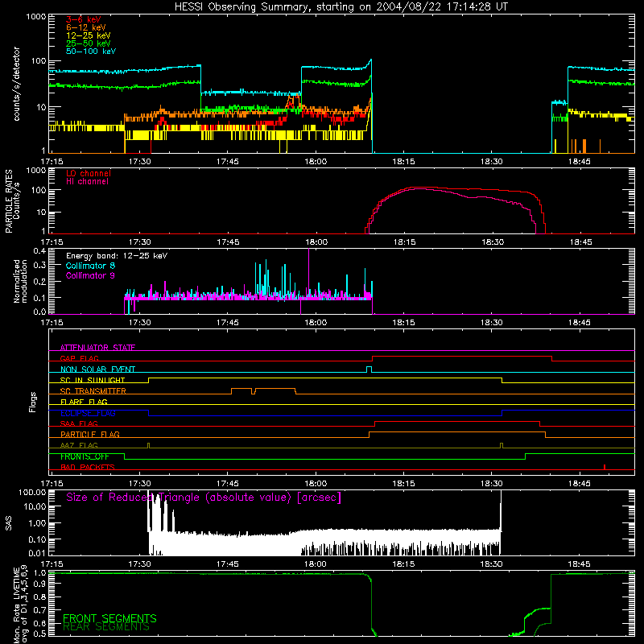
Task: Click the 'LO channel' legend label
Action: pyautogui.click(x=89, y=173)
